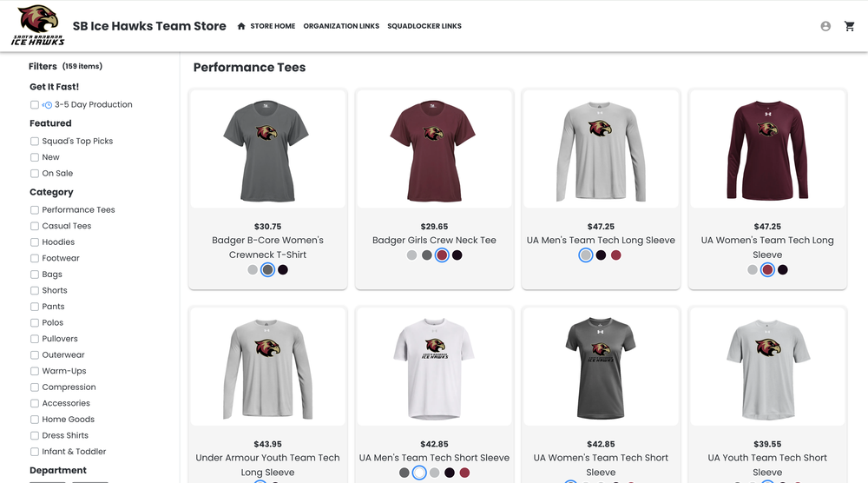Tick the On Sale checkbox
Screen dimensions: 868x483
click(35, 174)
